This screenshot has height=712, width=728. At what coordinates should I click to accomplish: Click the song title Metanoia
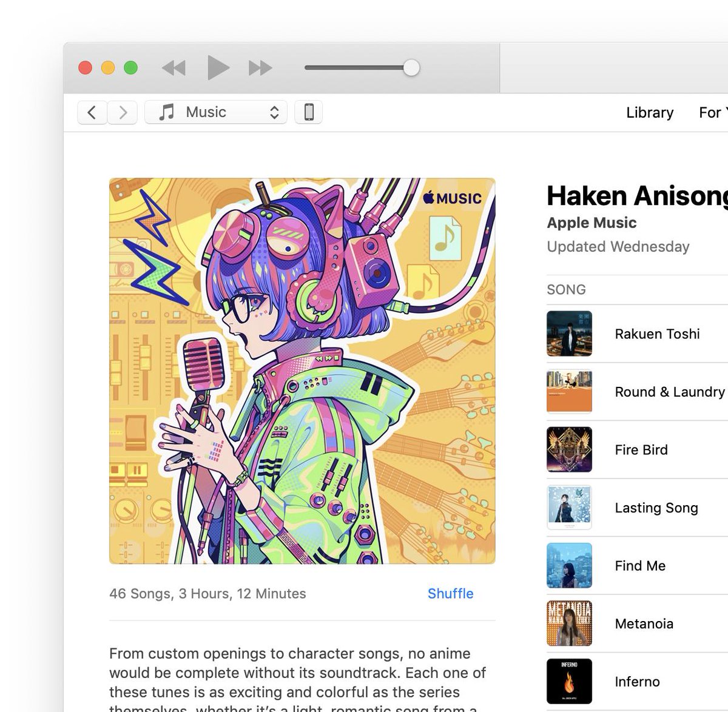pyautogui.click(x=644, y=624)
